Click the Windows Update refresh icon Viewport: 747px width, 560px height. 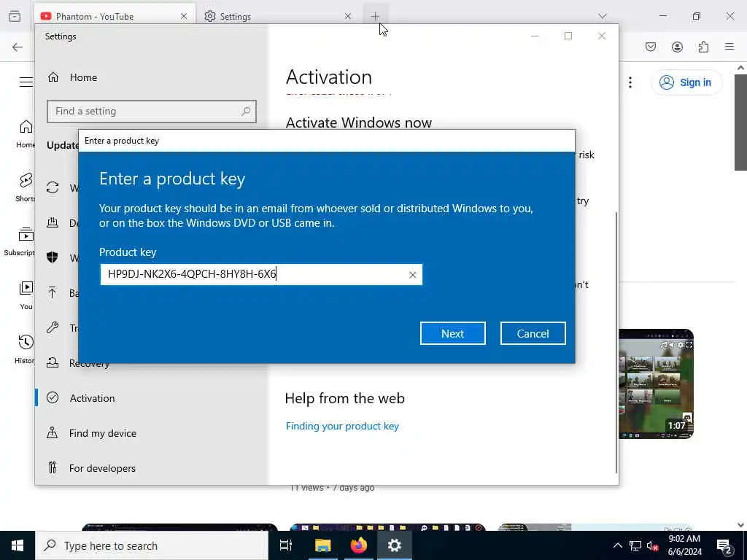click(x=53, y=187)
